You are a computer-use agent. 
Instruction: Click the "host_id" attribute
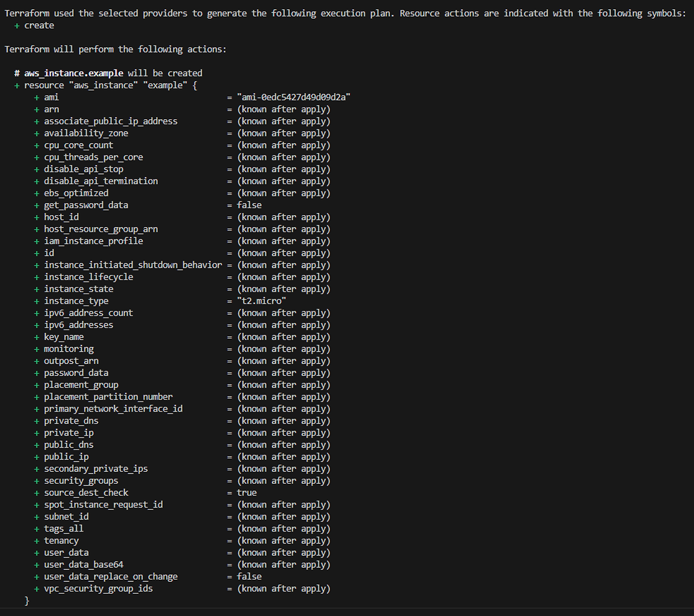point(61,217)
